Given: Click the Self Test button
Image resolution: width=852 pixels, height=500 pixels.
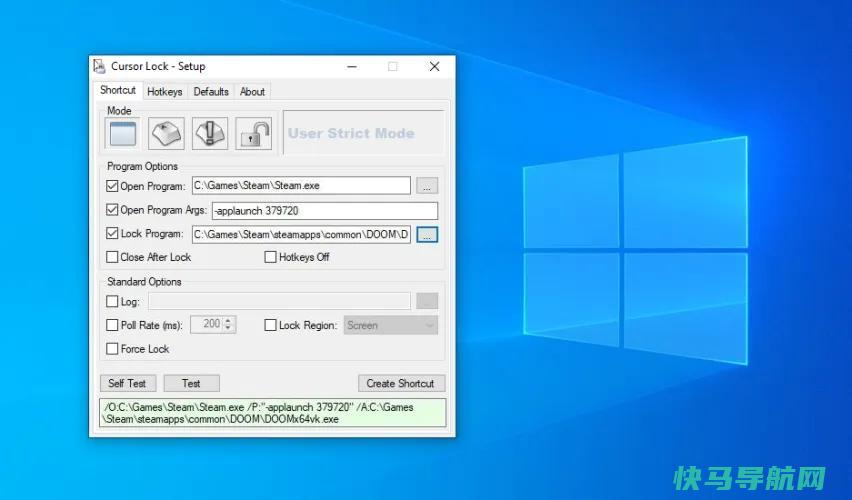Looking at the screenshot, I should pyautogui.click(x=128, y=383).
